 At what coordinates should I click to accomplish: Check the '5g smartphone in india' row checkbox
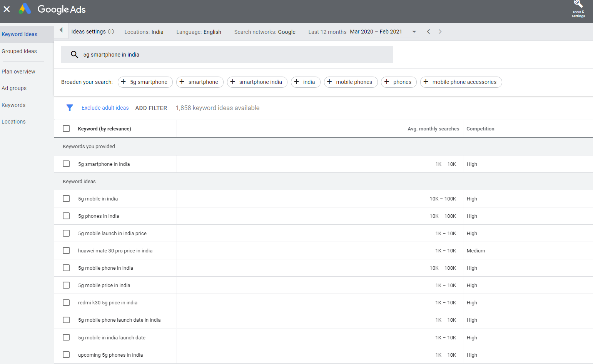coord(66,164)
